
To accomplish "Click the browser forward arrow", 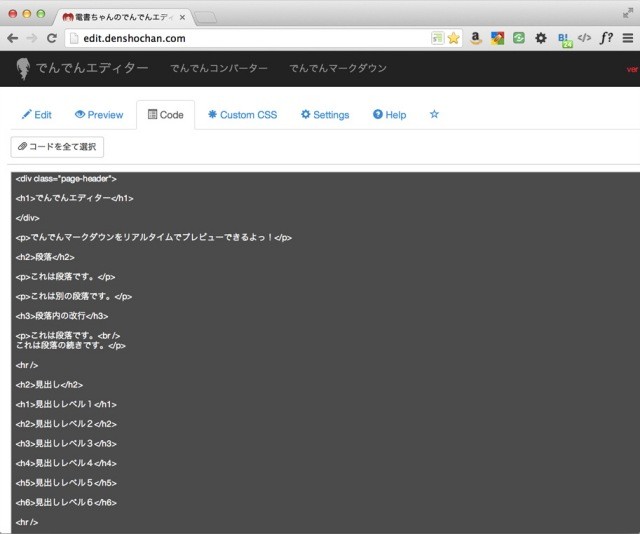I will coord(32,38).
